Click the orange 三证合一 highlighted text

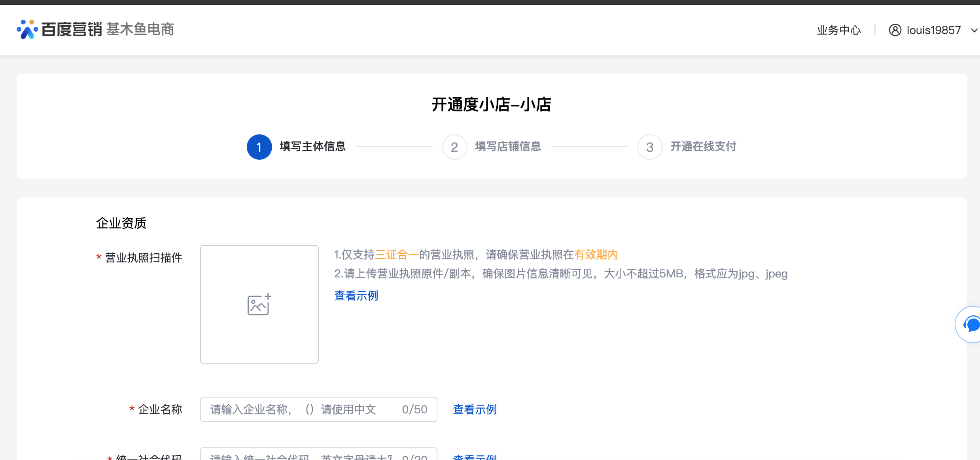tap(397, 255)
